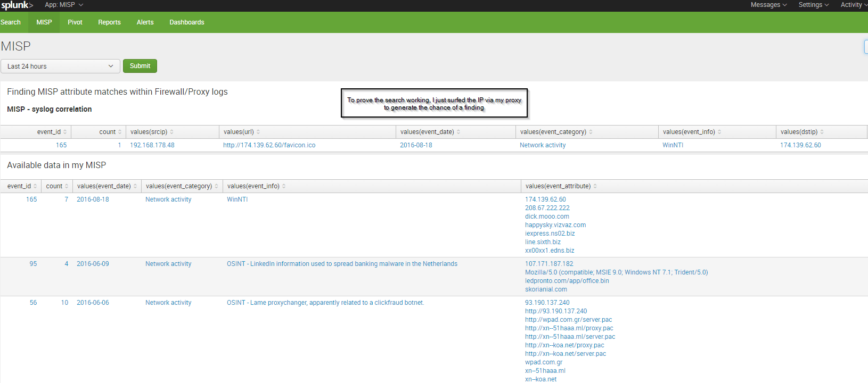The height and width of the screenshot is (383, 868).
Task: Click destination IP 174.139.62.60 in dstip column
Action: (x=800, y=145)
